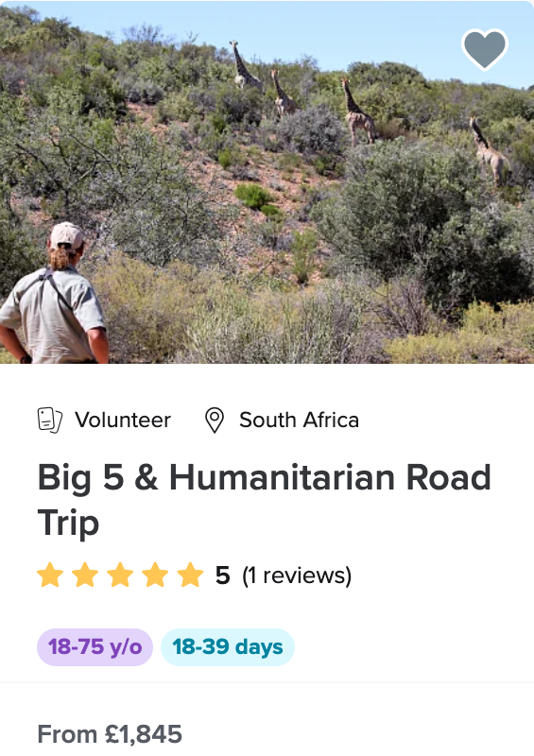This screenshot has height=756, width=534.
Task: Click the third rating star
Action: click(x=120, y=575)
